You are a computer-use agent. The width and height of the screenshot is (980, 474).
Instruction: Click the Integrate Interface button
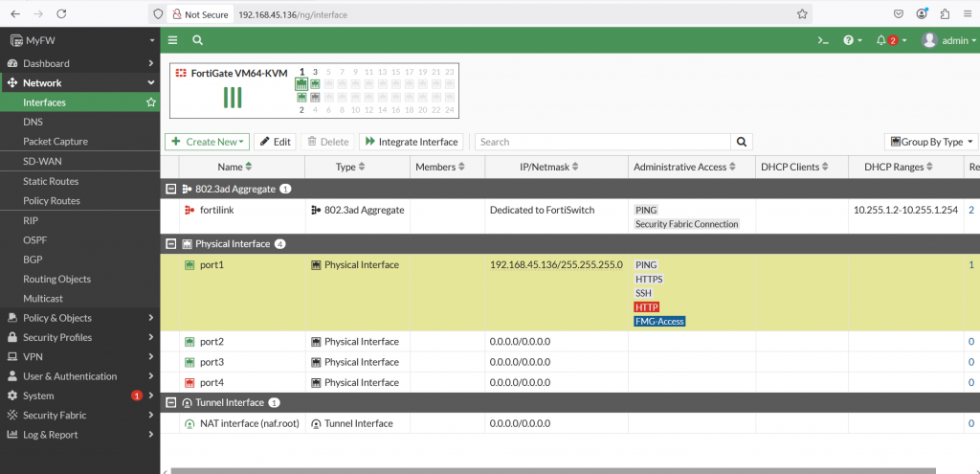412,142
